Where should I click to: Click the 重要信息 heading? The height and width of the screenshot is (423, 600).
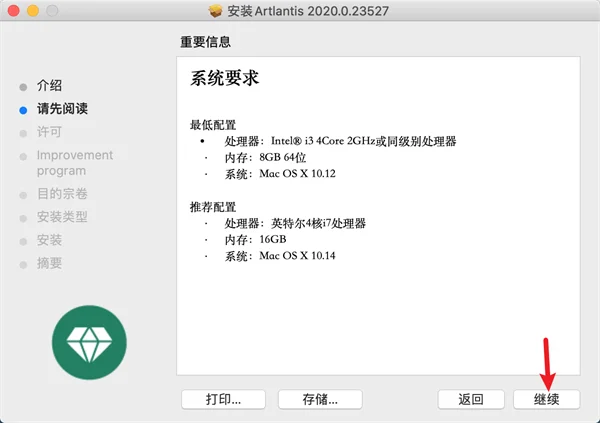click(205, 42)
